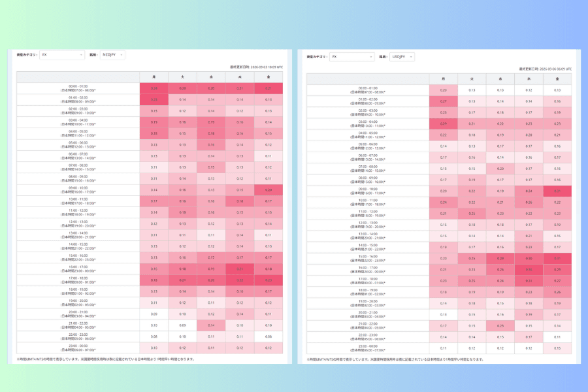Select the USDJPY Monday 23:00 - 00:00 cell 0.11
The image size is (588, 392).
pyautogui.click(x=443, y=348)
